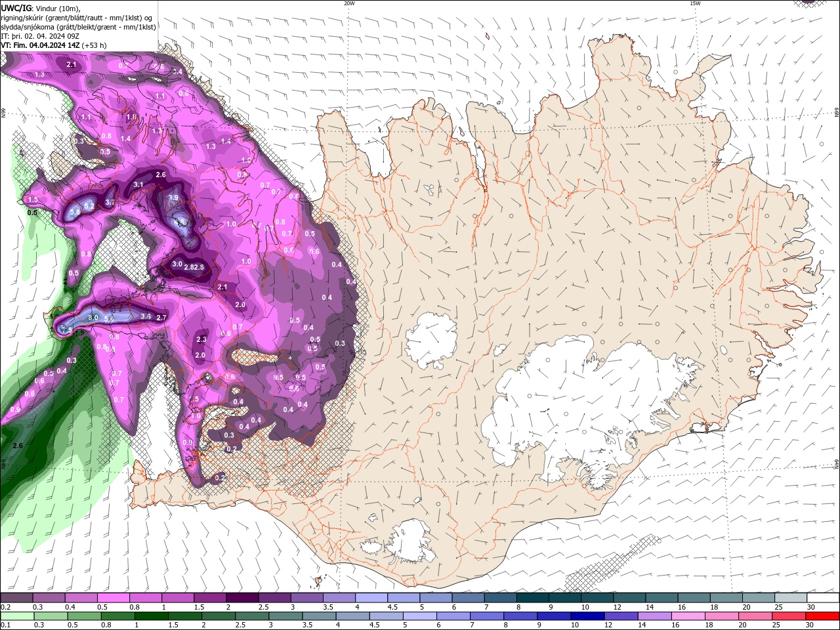The width and height of the screenshot is (840, 630).
Task: Pick the white swatch above label 30 in upper legend
Action: coord(824,598)
